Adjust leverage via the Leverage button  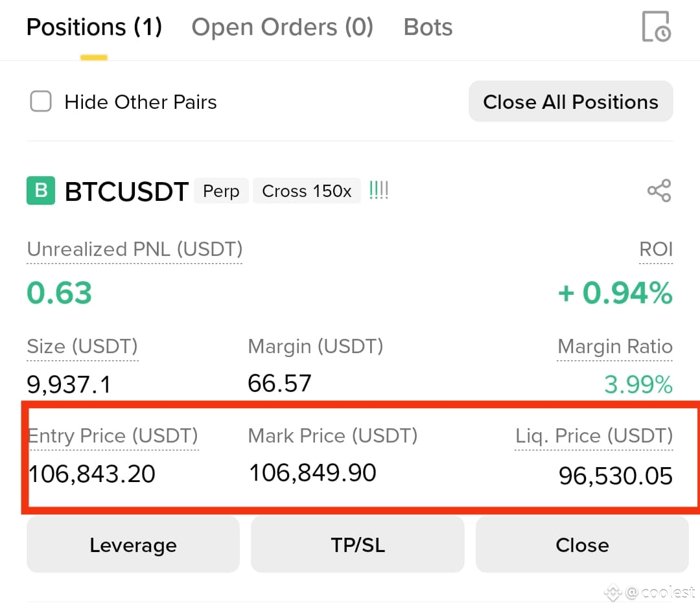pyautogui.click(x=132, y=544)
